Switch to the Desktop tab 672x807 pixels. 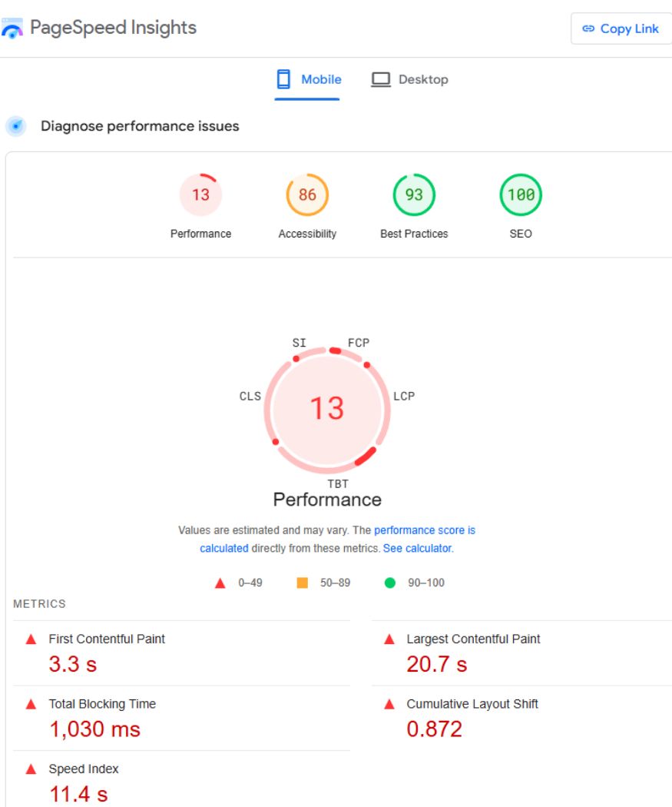pos(410,80)
